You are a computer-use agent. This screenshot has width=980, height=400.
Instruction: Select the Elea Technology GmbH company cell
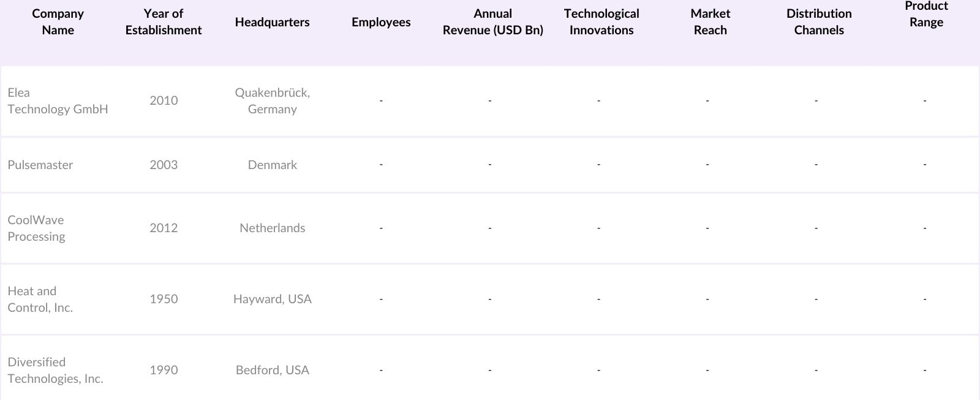coord(58,100)
